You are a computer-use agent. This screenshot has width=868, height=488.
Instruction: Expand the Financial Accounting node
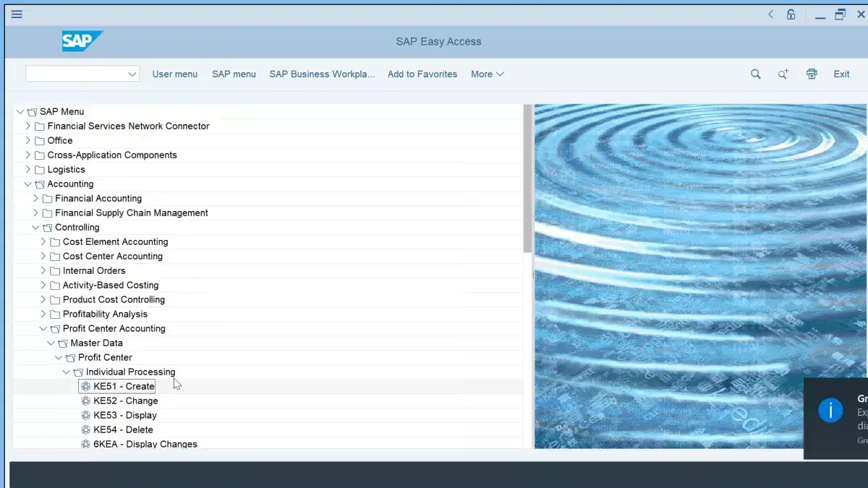(x=36, y=198)
